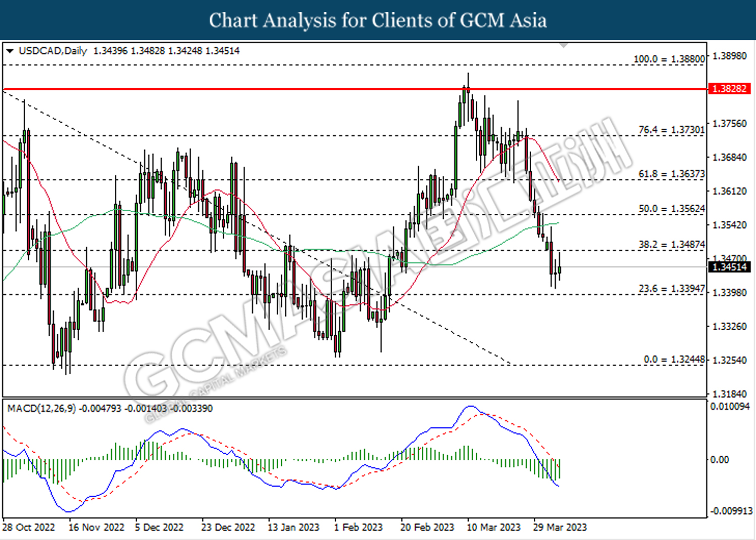The width and height of the screenshot is (756, 540).
Task: Select the 100.0 = 1.38800 Fibonacci label
Action: [x=669, y=59]
